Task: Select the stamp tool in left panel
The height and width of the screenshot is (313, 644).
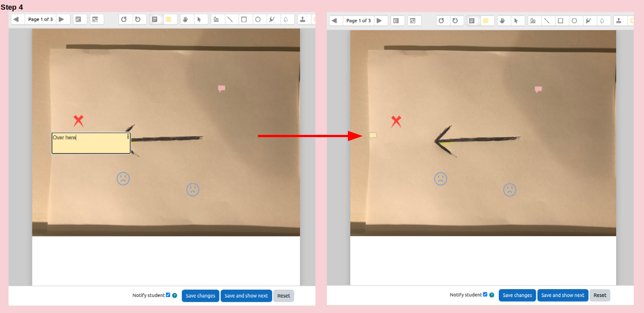Action: pos(303,19)
